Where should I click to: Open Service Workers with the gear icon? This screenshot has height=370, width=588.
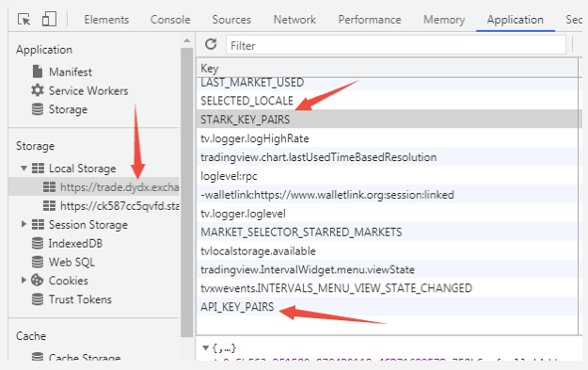click(37, 90)
